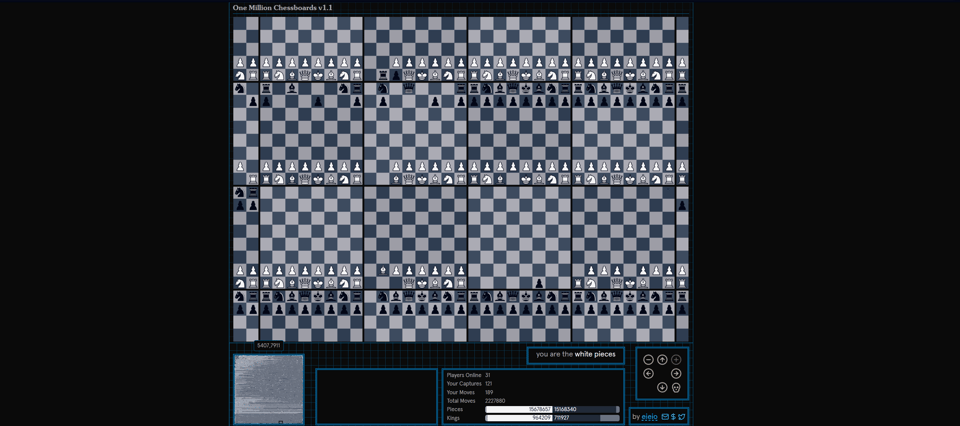Pan the board right with arrow icon
Viewport: 960px width, 426px height.
[676, 374]
